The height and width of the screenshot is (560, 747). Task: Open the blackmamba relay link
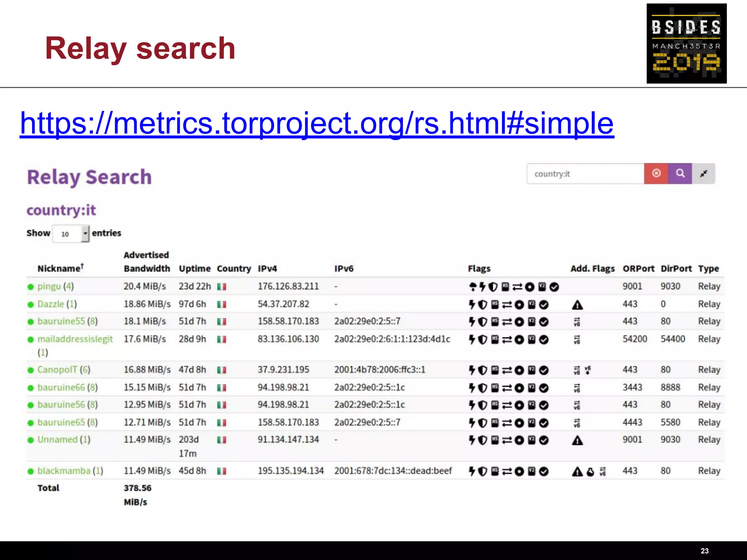click(63, 471)
